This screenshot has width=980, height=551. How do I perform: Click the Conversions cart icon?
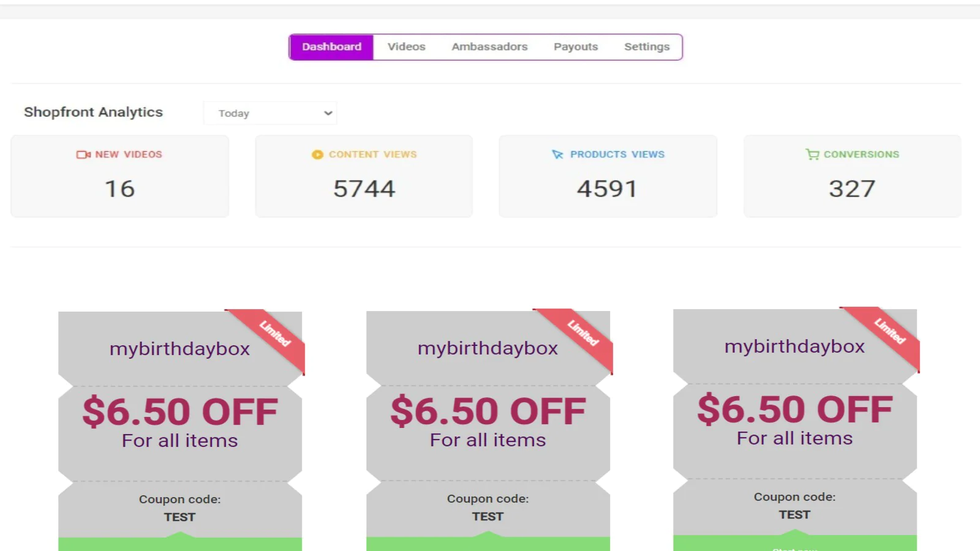[812, 154]
